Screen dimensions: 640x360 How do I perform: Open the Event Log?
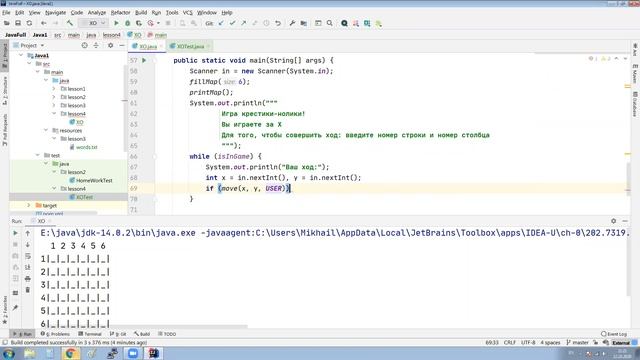[614, 334]
